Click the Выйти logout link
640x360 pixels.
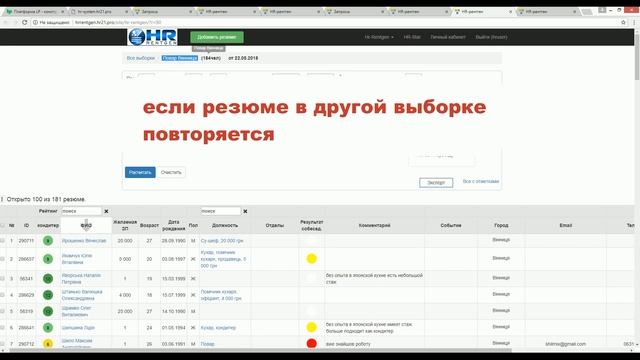click(x=491, y=37)
